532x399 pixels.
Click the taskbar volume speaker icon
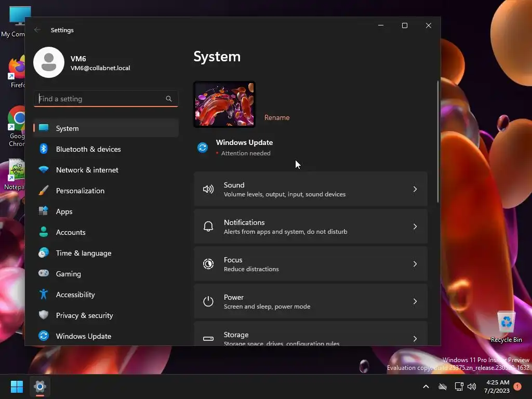point(472,387)
